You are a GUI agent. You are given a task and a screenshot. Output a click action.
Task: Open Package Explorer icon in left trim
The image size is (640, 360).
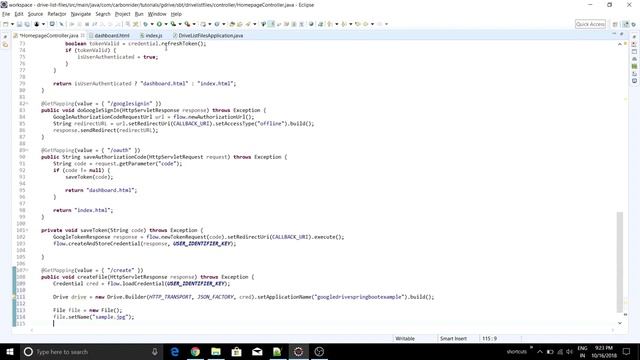(5, 44)
